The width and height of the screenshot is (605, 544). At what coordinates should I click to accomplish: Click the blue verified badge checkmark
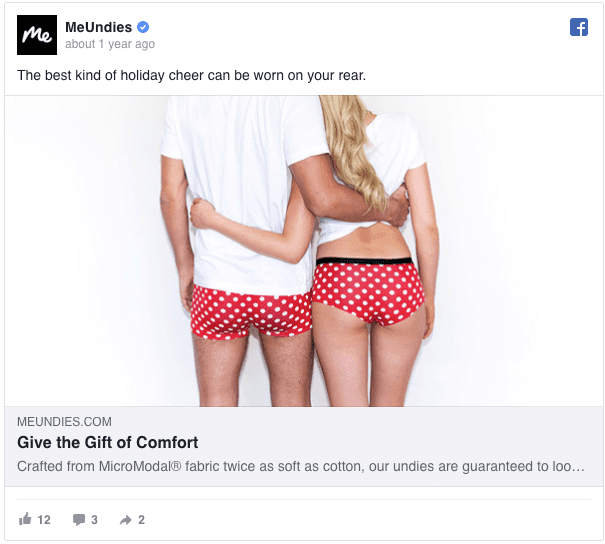[x=143, y=27]
